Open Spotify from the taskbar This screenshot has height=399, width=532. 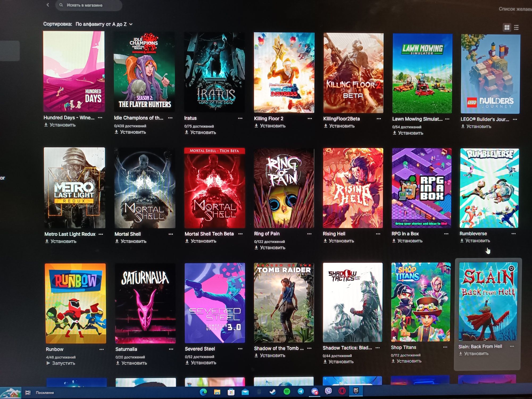(287, 392)
